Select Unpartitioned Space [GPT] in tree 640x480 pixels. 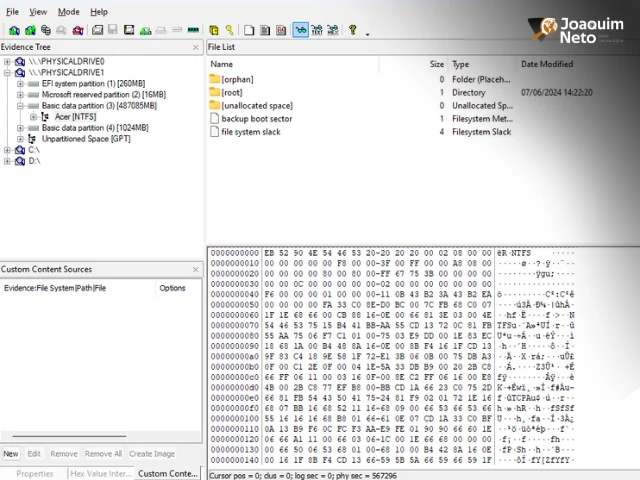pos(85,139)
